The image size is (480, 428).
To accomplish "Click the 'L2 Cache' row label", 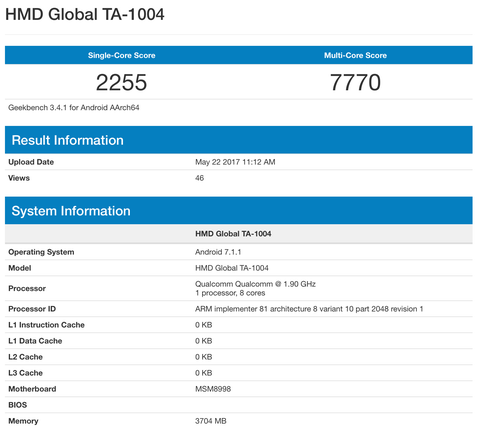I will [25, 357].
